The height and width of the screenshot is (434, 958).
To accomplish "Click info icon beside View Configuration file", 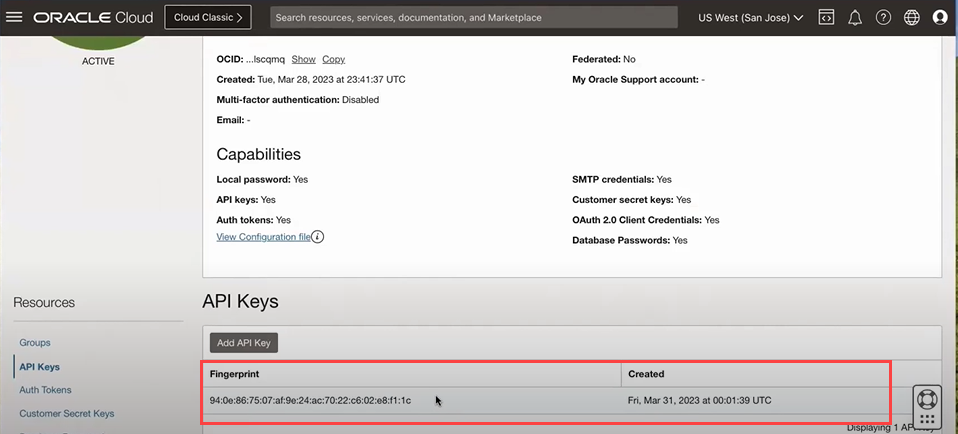I will [318, 237].
